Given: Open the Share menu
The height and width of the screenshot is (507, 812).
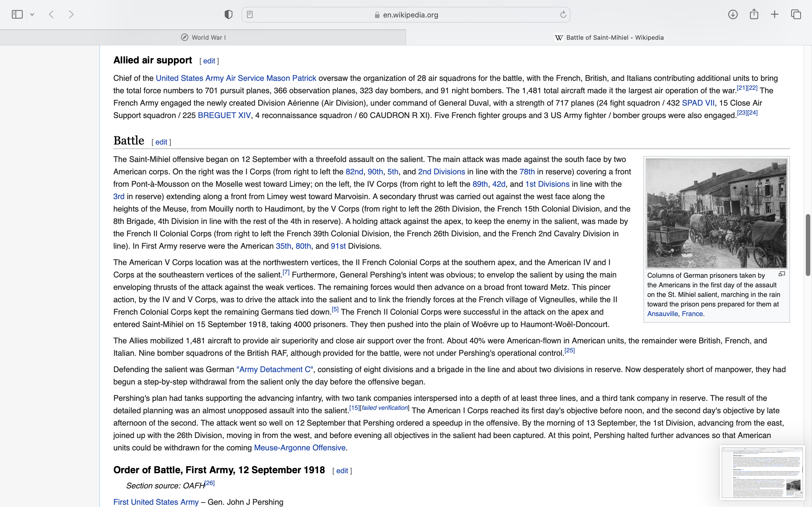Looking at the screenshot, I should pyautogui.click(x=754, y=14).
